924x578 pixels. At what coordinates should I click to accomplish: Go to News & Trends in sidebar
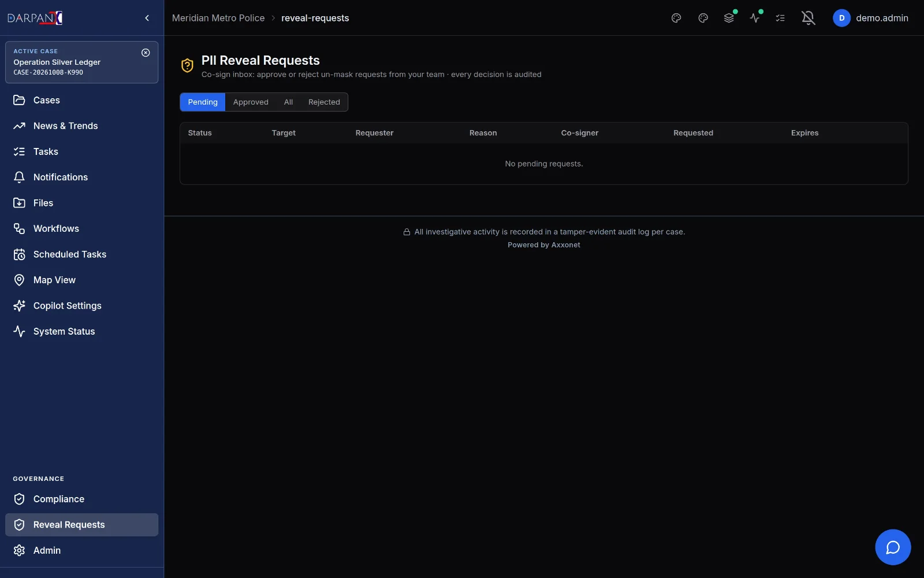point(81,126)
